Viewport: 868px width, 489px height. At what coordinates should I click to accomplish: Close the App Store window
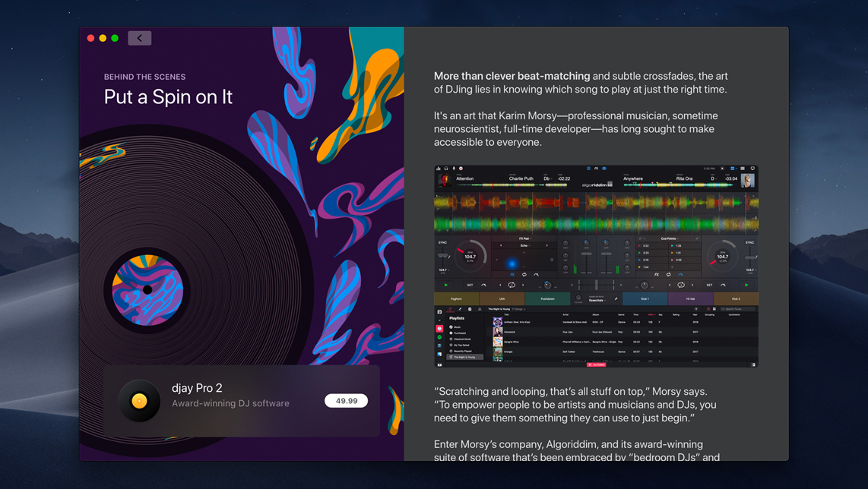pyautogui.click(x=90, y=38)
